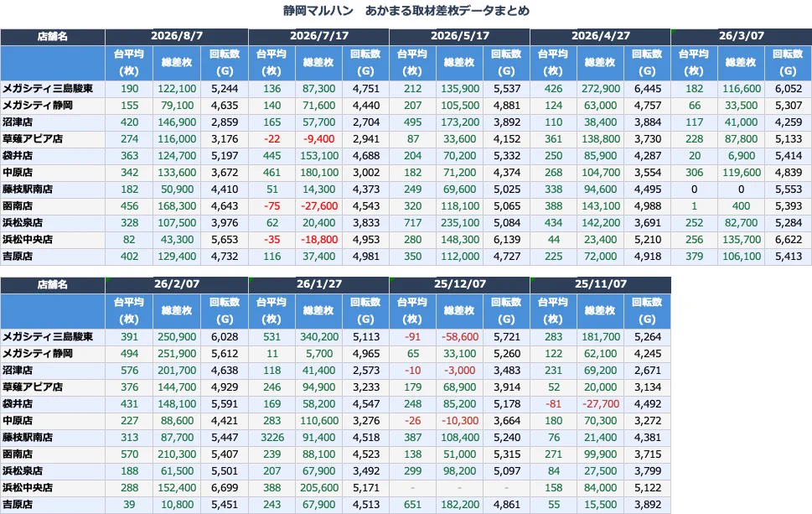
Task: Select the 2026/8/7 date header
Action: tap(177, 36)
